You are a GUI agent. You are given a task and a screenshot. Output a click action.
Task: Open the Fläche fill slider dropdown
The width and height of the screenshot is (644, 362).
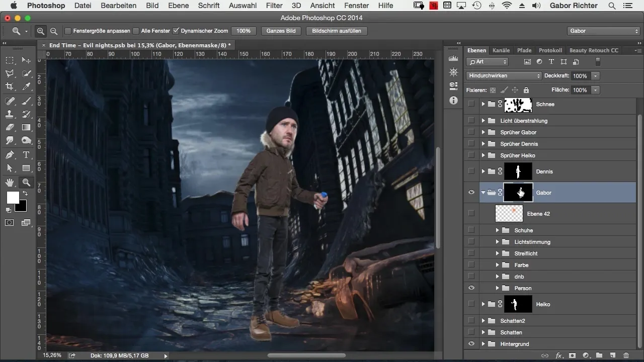pyautogui.click(x=596, y=90)
